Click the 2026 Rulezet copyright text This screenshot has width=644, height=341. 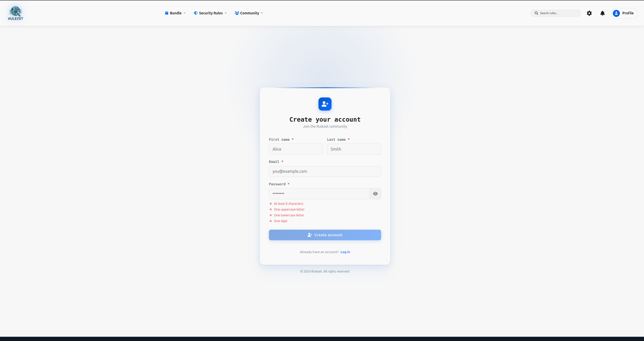(325, 271)
